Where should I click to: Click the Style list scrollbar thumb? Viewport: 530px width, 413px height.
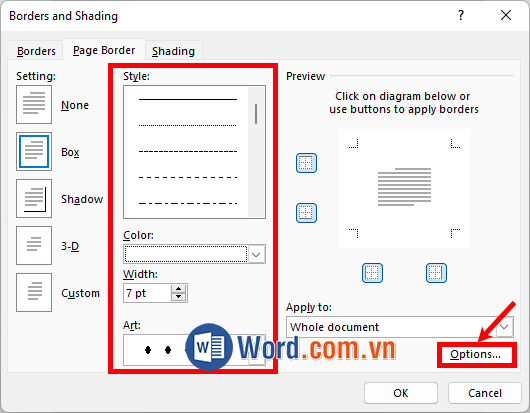point(256,114)
